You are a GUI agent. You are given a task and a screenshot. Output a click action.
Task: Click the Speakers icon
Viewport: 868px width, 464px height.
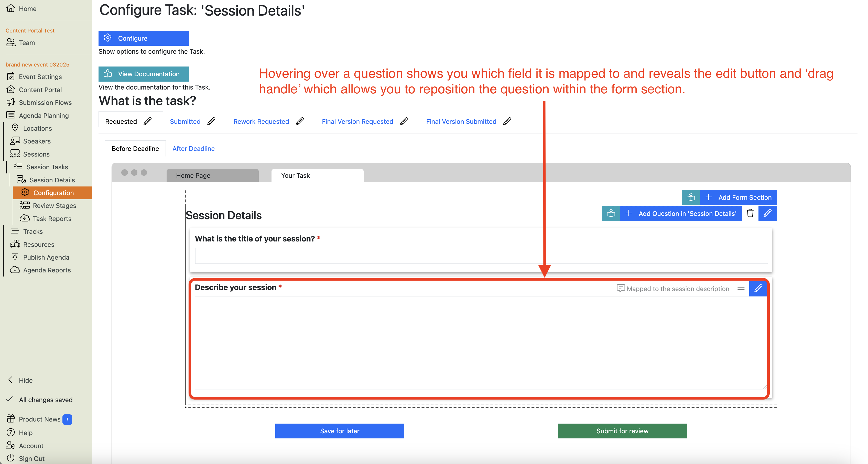click(15, 141)
